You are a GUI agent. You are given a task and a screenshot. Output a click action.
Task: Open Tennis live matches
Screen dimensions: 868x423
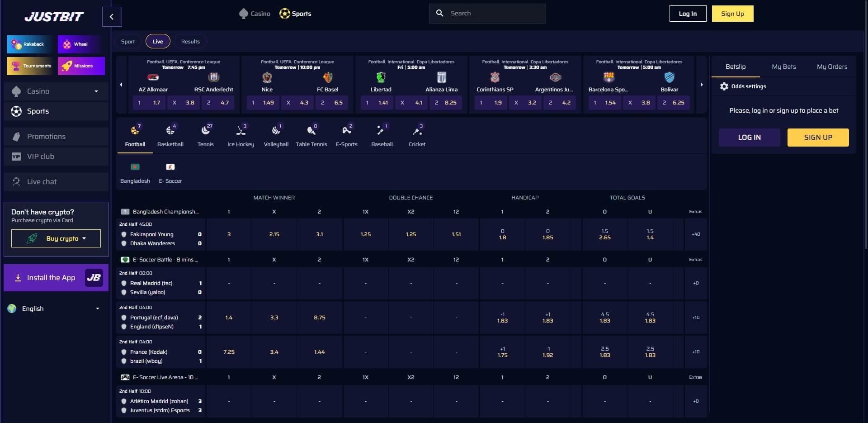(x=205, y=135)
